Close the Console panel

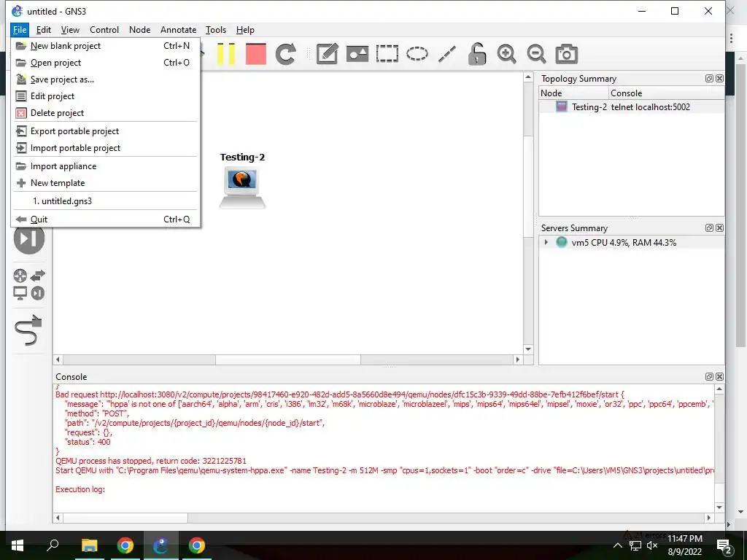[x=719, y=377]
